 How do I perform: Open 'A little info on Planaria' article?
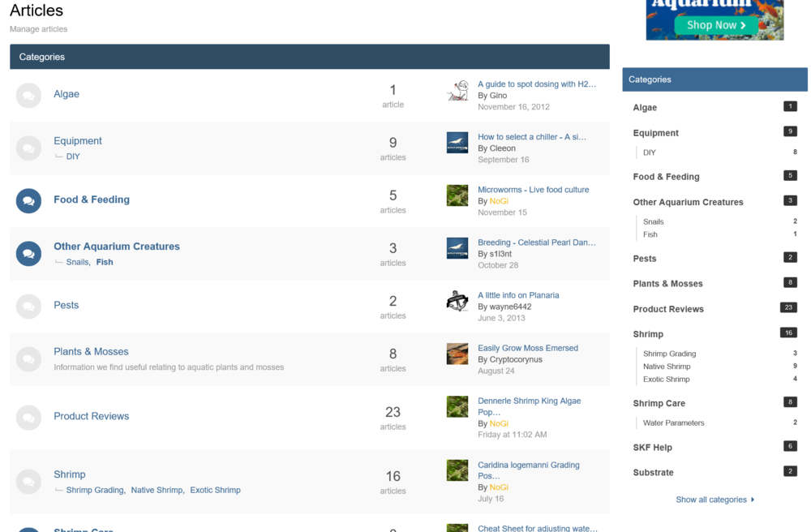(518, 295)
